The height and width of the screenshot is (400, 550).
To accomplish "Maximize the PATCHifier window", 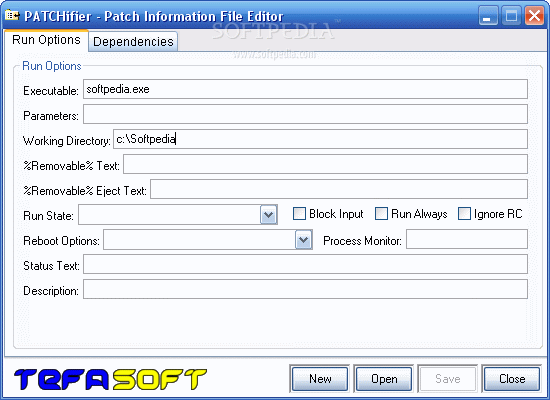I will coord(511,16).
